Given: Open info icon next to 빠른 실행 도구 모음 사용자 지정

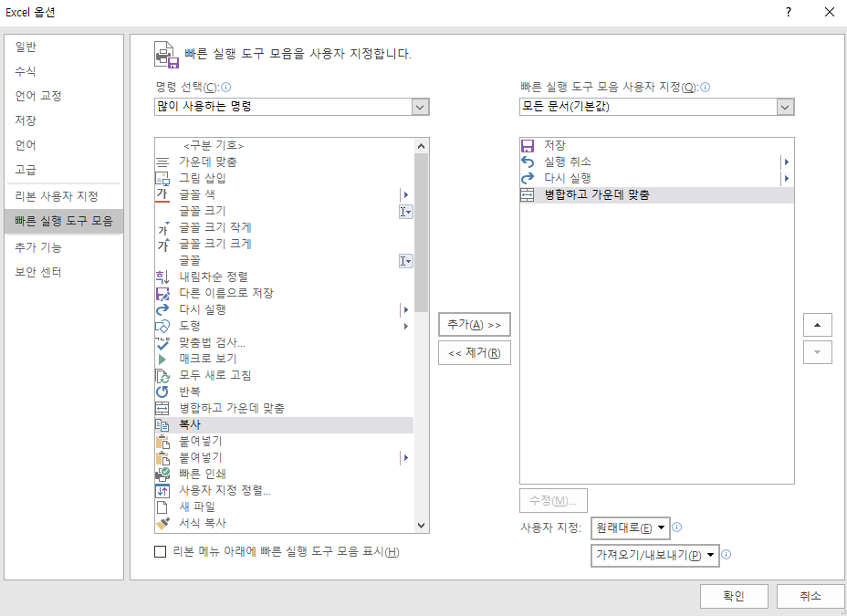Looking at the screenshot, I should 706,87.
